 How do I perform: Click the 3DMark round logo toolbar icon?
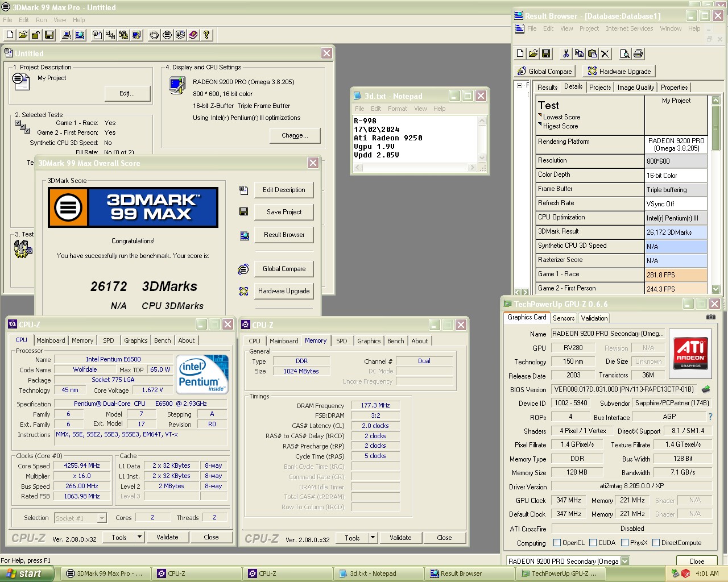pos(167,35)
